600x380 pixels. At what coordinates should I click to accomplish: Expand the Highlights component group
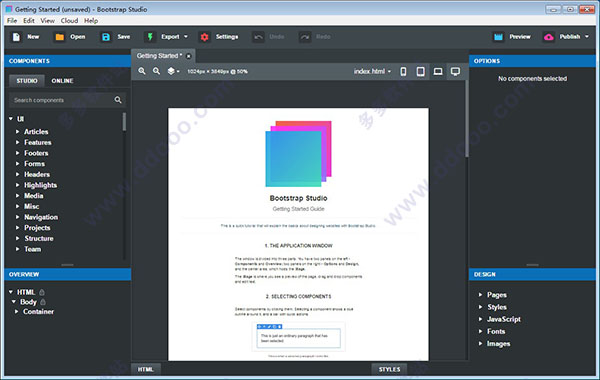(x=17, y=185)
